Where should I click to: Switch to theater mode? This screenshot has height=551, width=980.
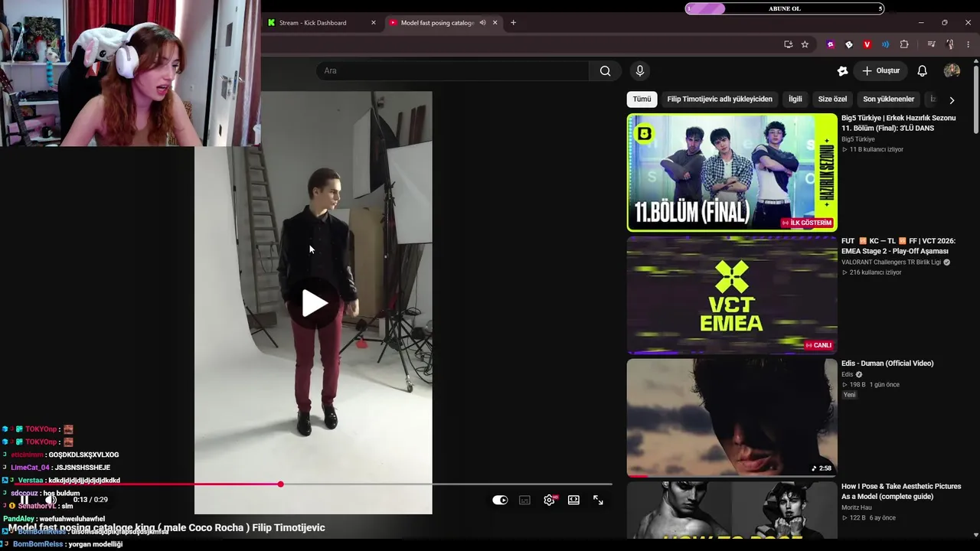(x=573, y=500)
